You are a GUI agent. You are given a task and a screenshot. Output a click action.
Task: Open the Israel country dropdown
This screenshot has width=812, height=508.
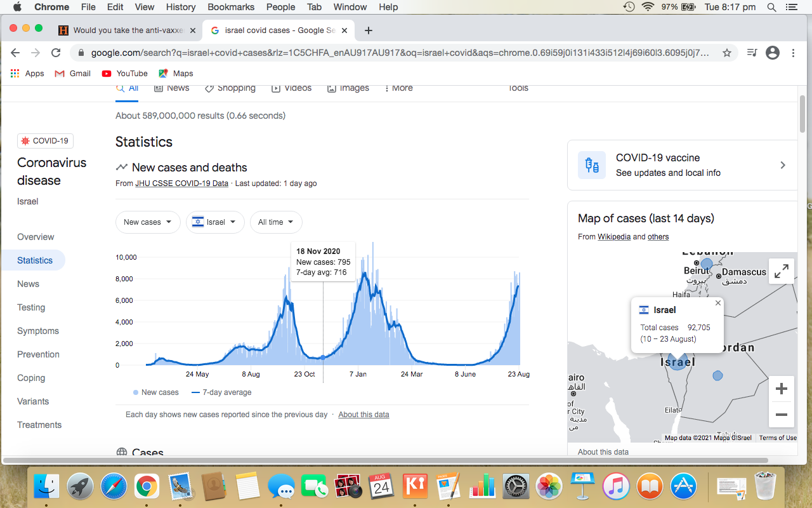click(215, 222)
